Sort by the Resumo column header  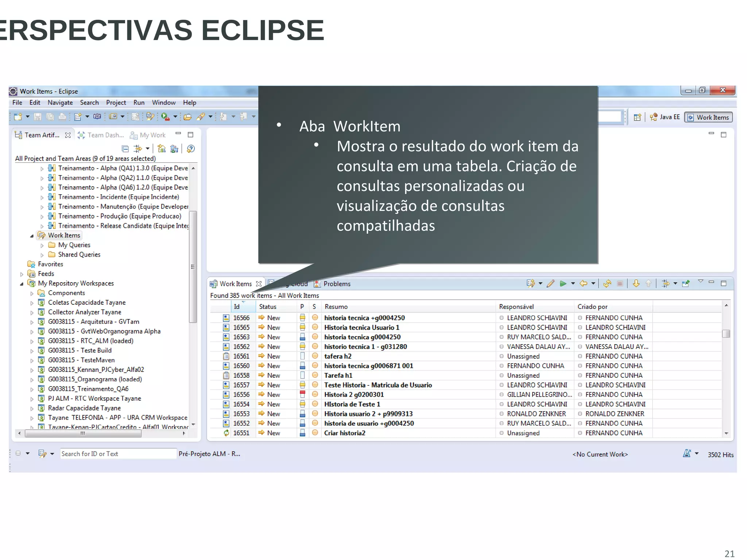click(x=408, y=307)
